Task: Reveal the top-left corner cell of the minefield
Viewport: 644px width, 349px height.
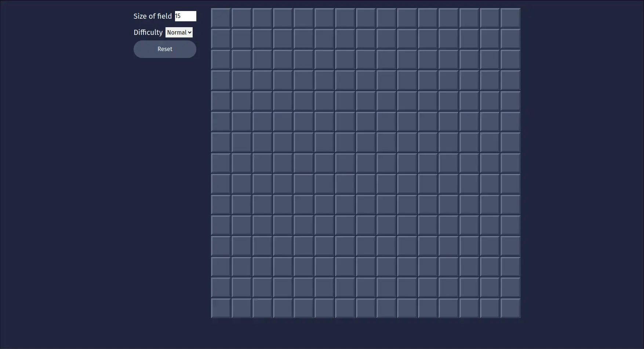Action: point(221,18)
